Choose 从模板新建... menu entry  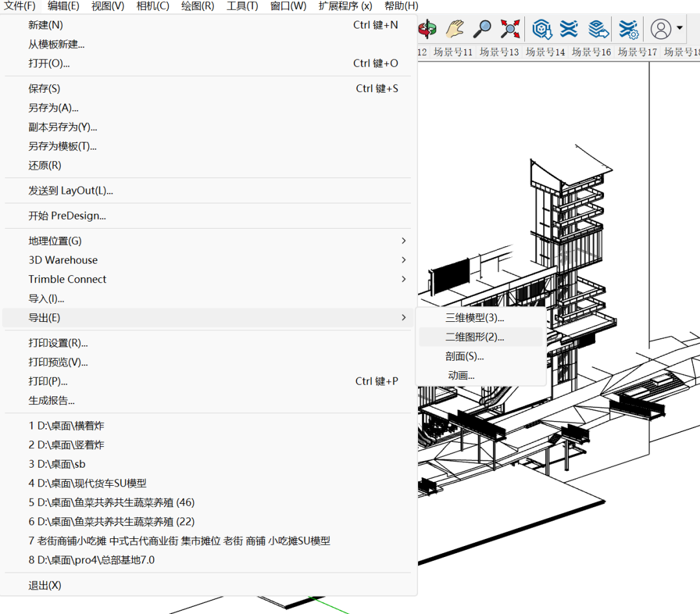(x=207, y=45)
